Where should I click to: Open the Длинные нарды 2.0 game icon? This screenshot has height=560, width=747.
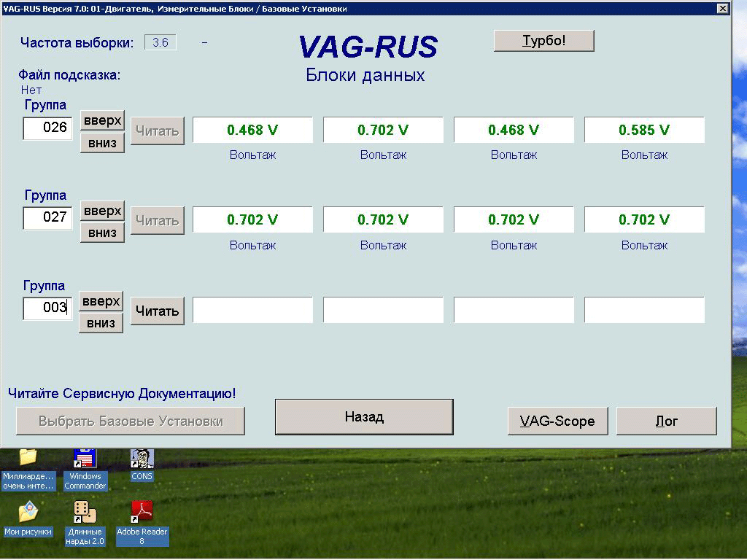coord(85,513)
